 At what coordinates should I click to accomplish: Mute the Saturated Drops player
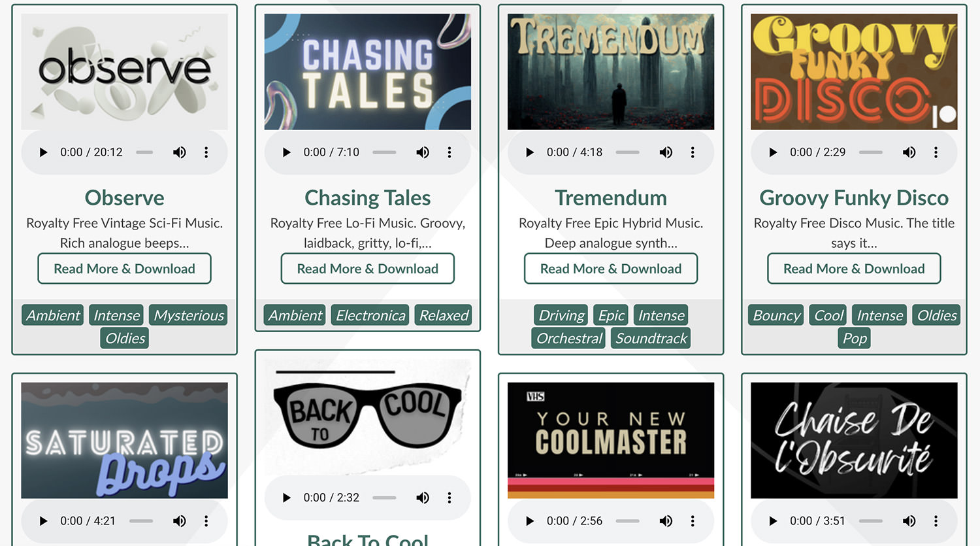pos(179,521)
